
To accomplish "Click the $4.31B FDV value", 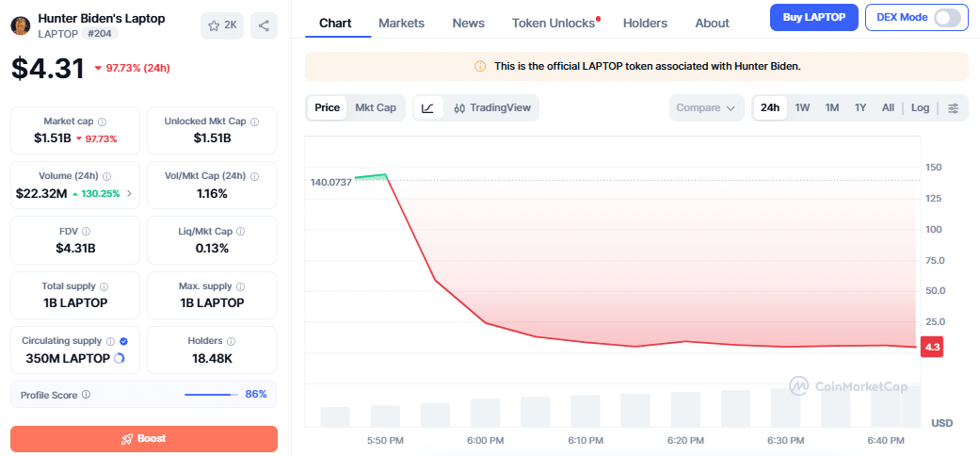I will coord(75,249).
